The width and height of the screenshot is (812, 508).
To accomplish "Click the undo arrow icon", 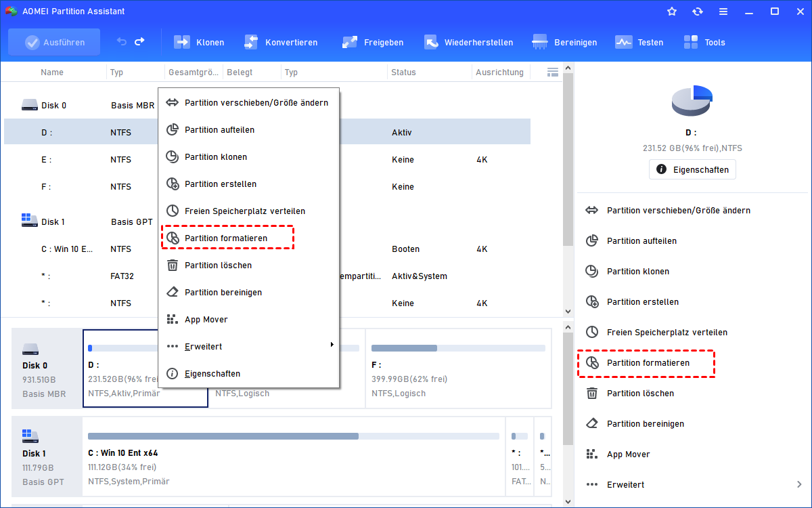I will pyautogui.click(x=122, y=42).
